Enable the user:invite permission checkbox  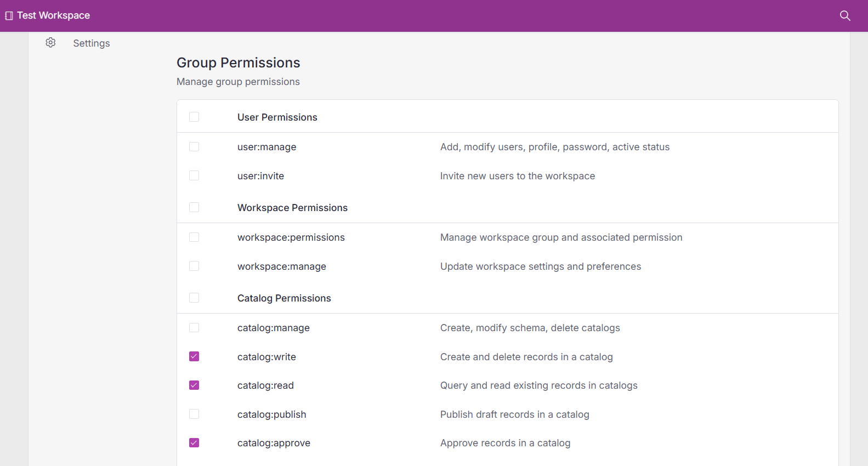click(x=194, y=175)
